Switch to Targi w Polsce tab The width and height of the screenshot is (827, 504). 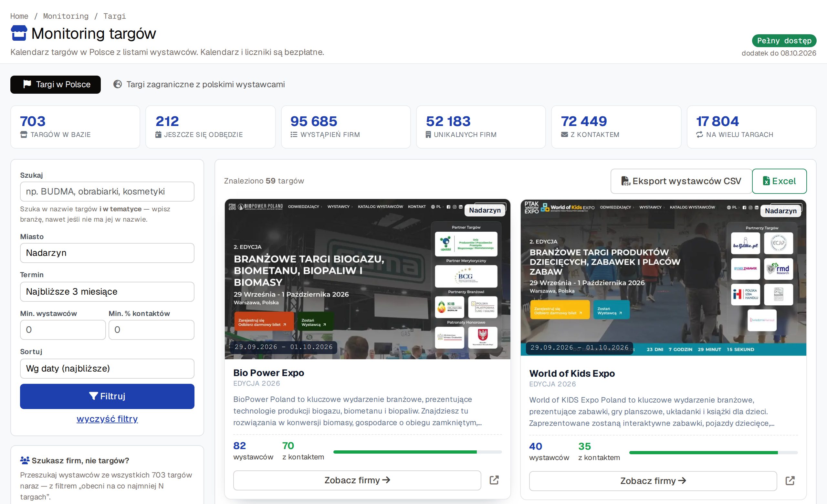[55, 85]
